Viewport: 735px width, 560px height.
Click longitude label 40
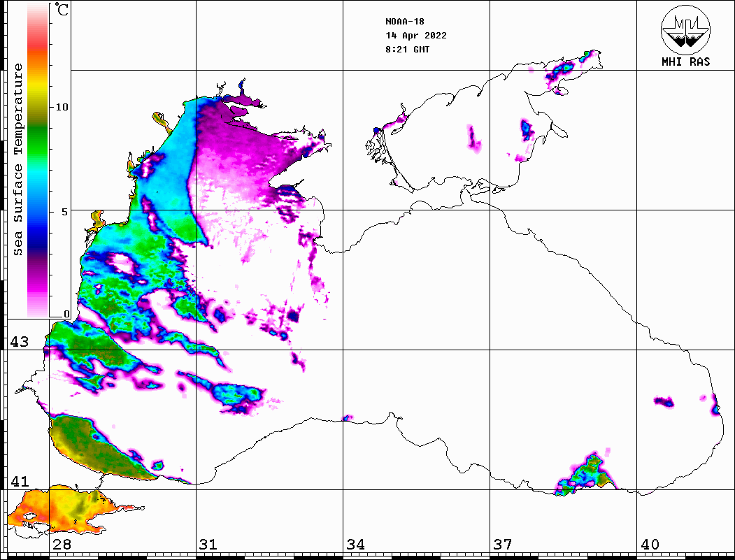coord(650,545)
